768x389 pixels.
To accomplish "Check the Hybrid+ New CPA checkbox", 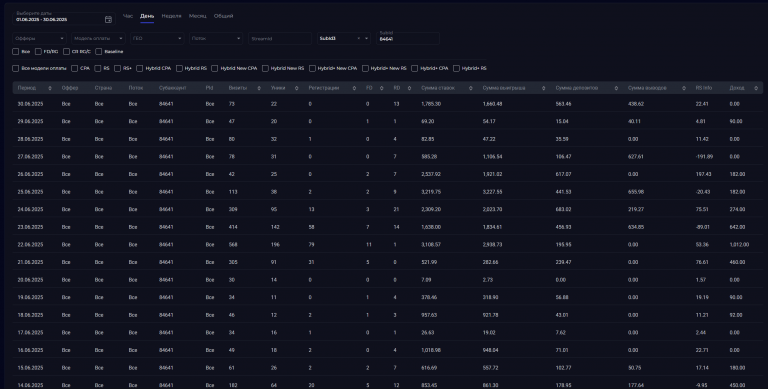I will point(312,69).
